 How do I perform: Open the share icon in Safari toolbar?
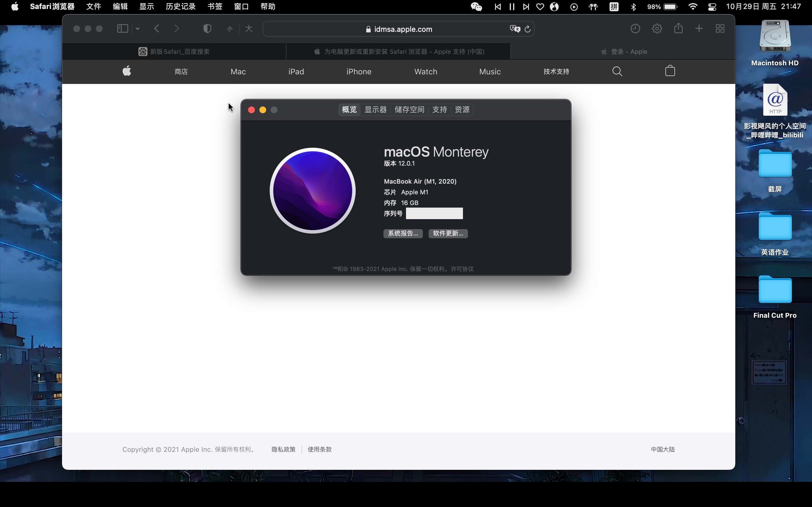[x=678, y=28]
